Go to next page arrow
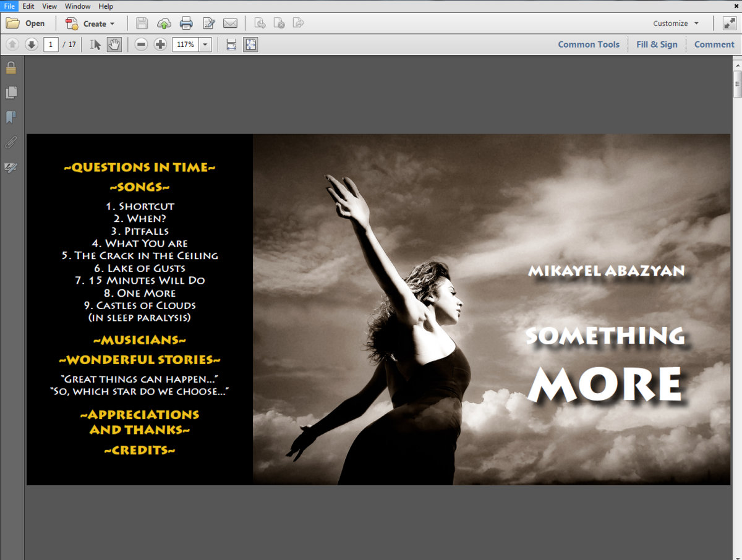Screen dimensions: 742x560 coord(31,45)
